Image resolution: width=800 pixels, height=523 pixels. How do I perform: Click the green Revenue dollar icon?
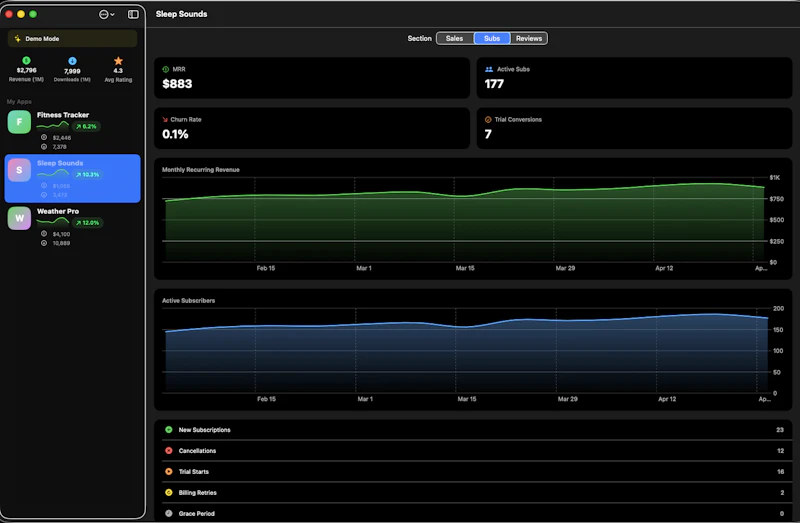pos(27,60)
